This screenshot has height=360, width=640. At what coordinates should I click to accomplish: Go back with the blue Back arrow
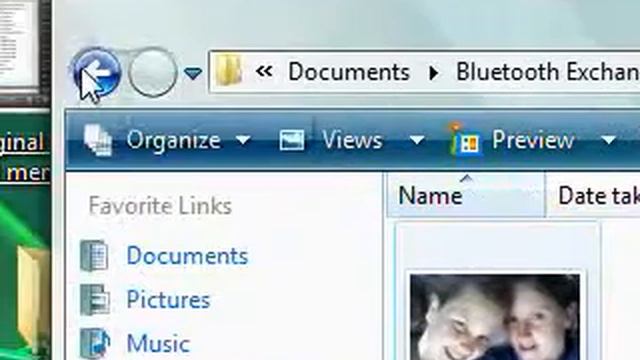point(97,73)
